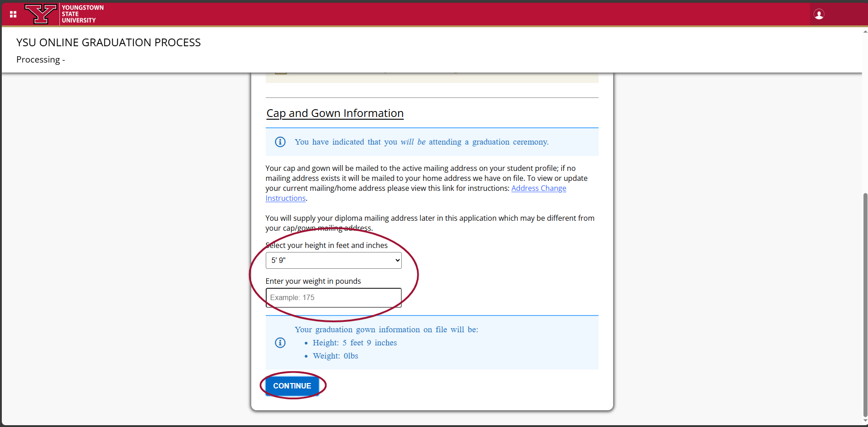Click the scrollbar down arrow

pos(865,421)
